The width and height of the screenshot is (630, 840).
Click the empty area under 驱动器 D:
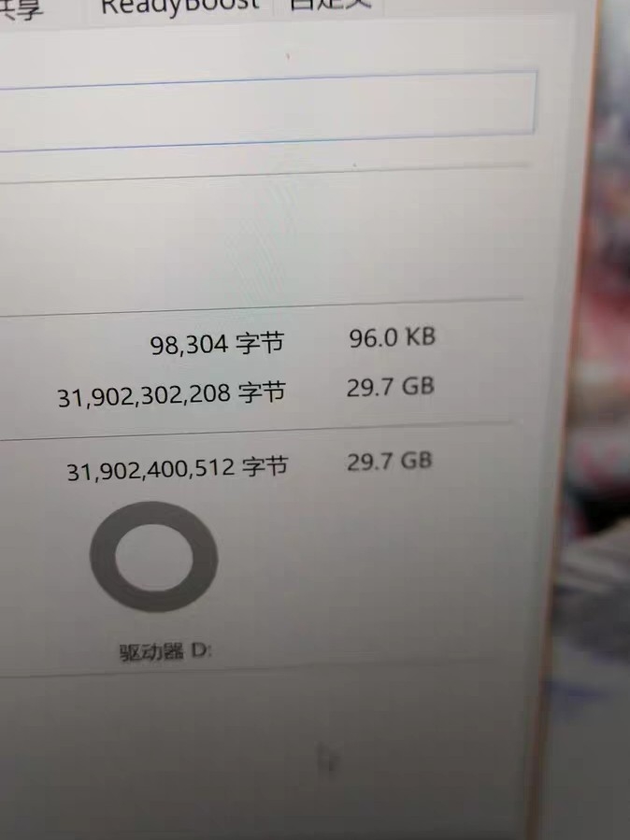268,750
